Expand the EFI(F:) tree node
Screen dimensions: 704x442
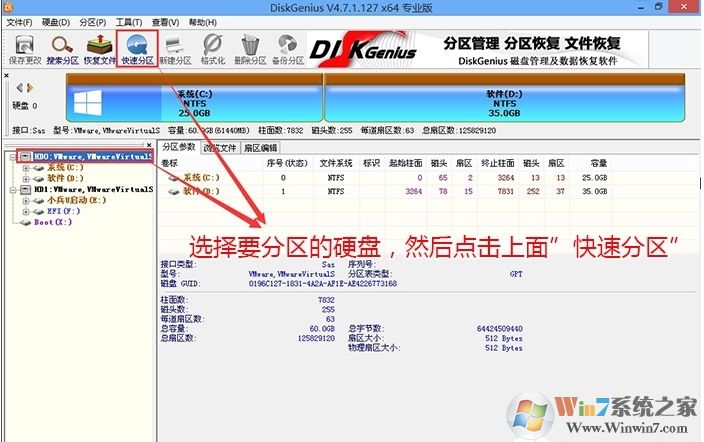[x=26, y=212]
